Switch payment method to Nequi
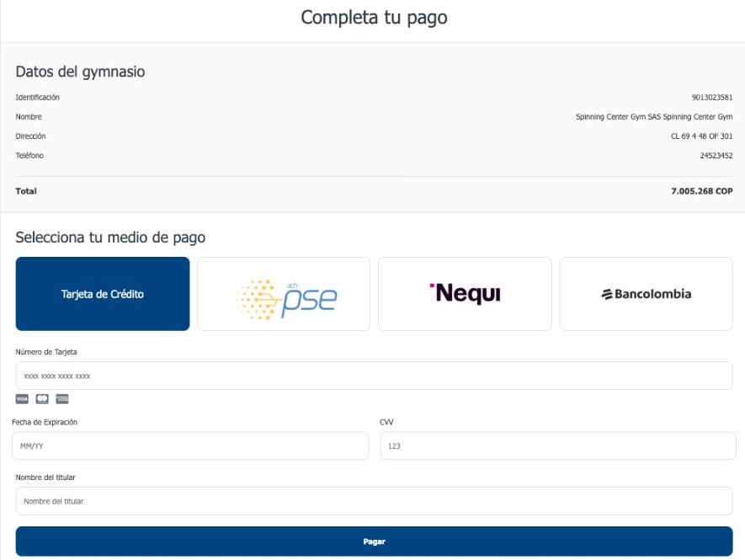This screenshot has width=745, height=560. (x=464, y=293)
